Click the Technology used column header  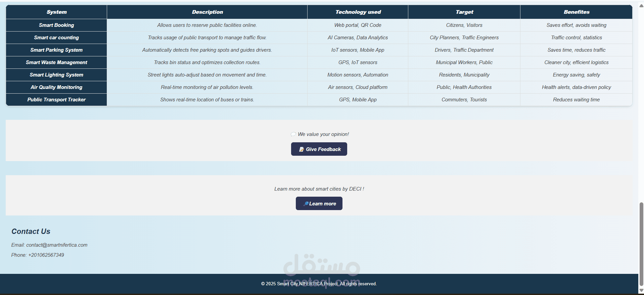tap(358, 12)
